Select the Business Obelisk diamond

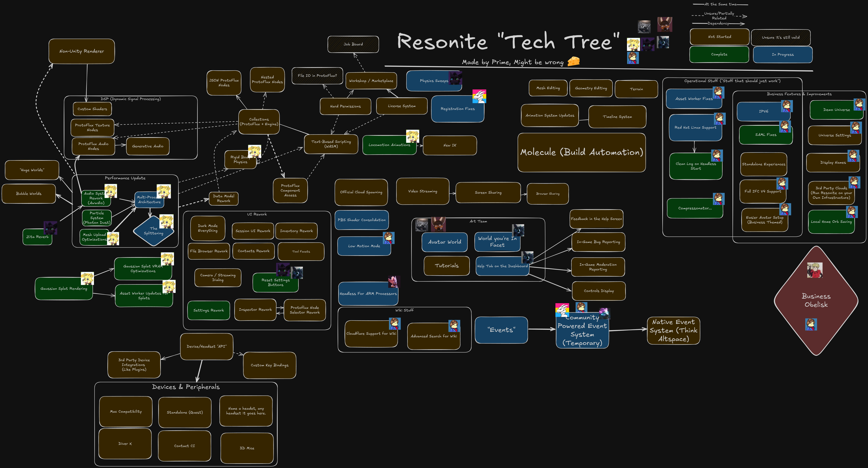(x=816, y=300)
